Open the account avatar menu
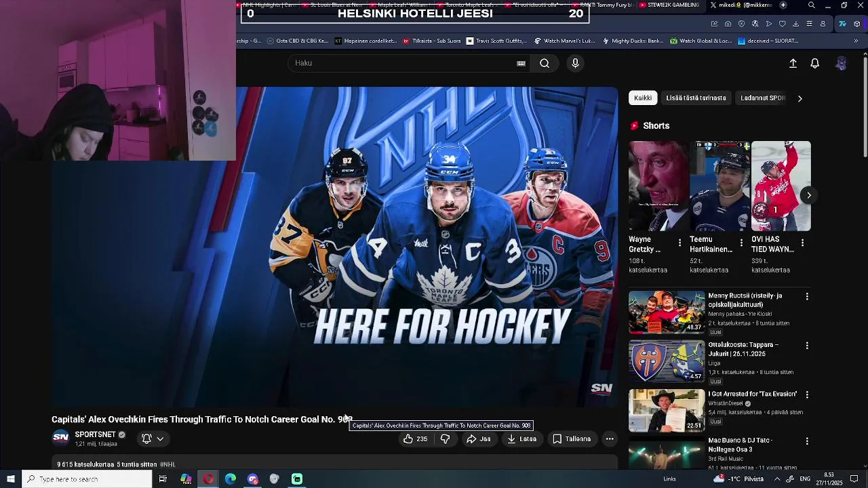 (841, 63)
